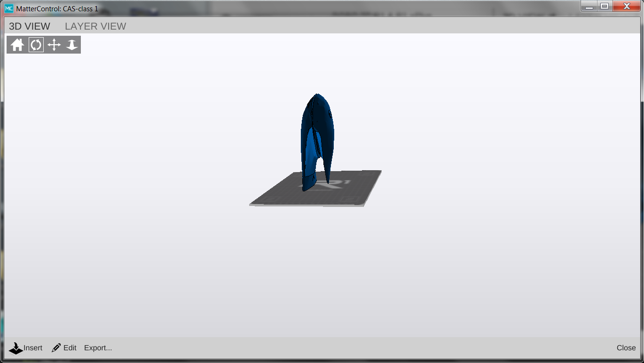
Task: Select the Pan (move) view tool
Action: click(54, 45)
